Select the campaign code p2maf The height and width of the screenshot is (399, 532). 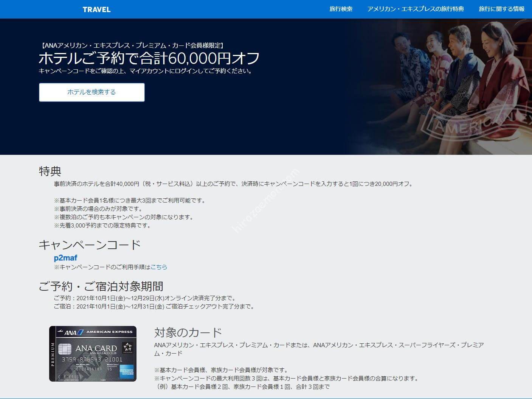pos(66,258)
